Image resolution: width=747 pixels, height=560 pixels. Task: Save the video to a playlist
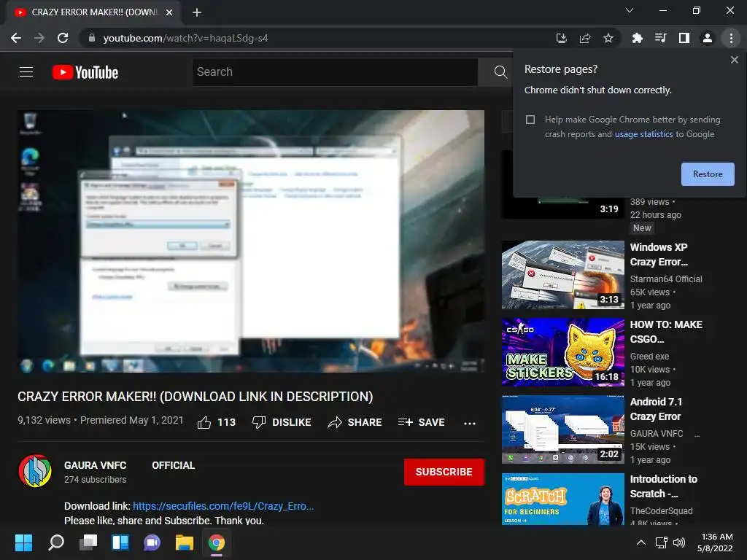tap(421, 422)
